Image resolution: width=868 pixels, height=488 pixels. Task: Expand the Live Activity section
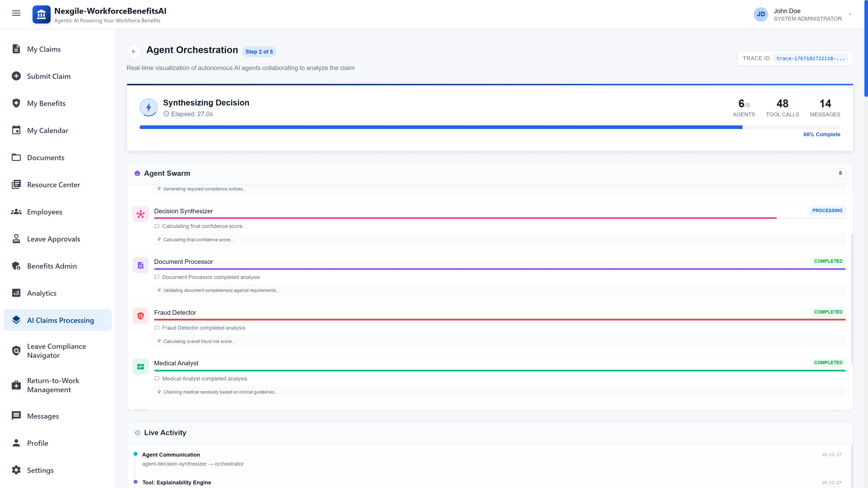(x=165, y=432)
